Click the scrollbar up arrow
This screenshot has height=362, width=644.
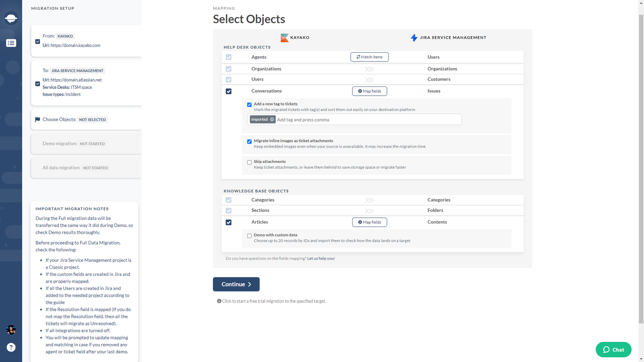tap(641, 3)
